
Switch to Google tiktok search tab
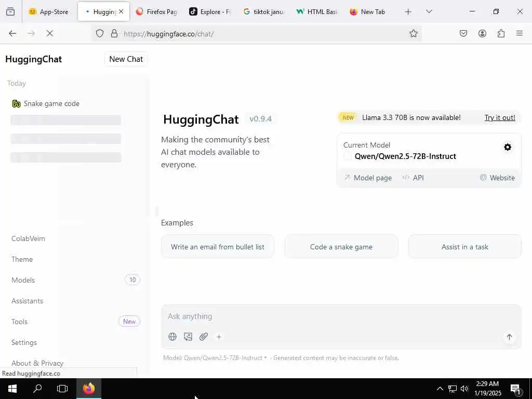pyautogui.click(x=263, y=12)
